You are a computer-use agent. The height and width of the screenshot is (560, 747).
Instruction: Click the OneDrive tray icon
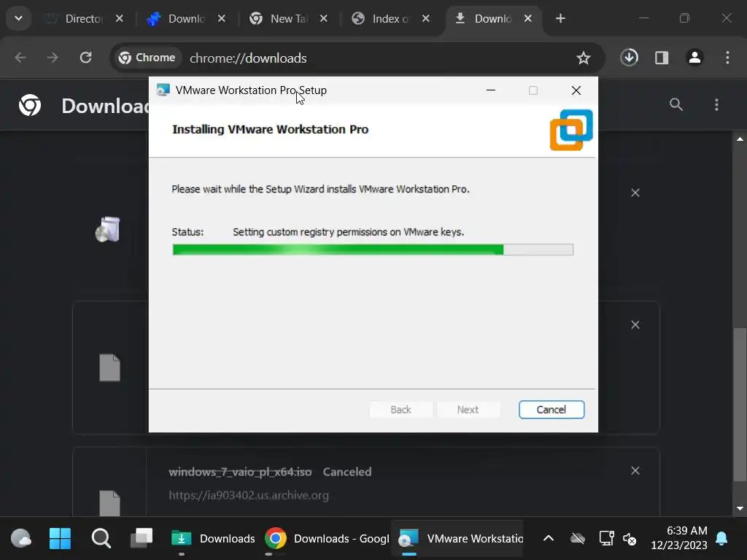tap(578, 539)
